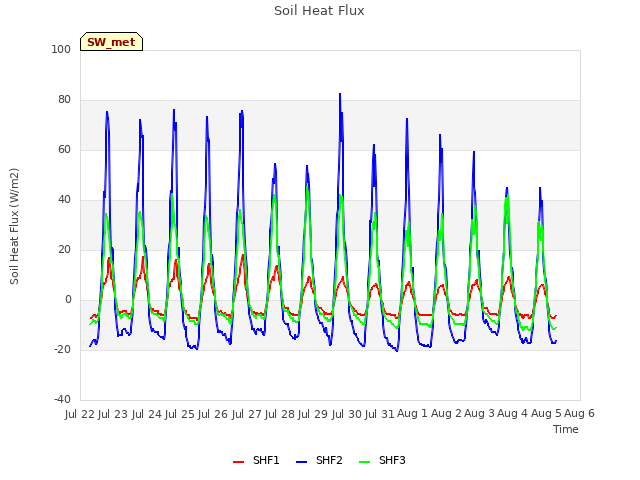Click the Aug 5 x-axis tick label
This screenshot has height=480, width=640.
546,414
